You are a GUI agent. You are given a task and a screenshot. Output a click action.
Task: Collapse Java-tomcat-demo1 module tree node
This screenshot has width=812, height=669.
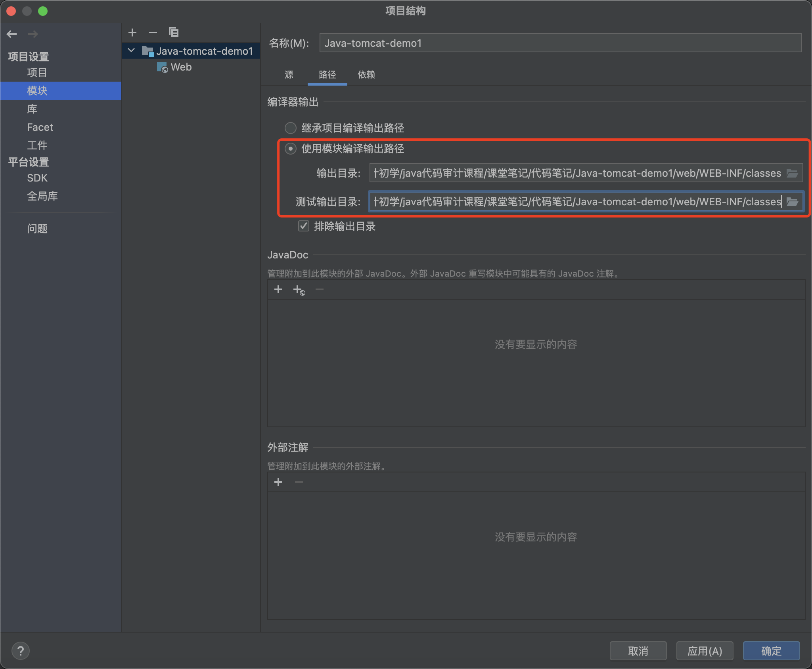132,51
